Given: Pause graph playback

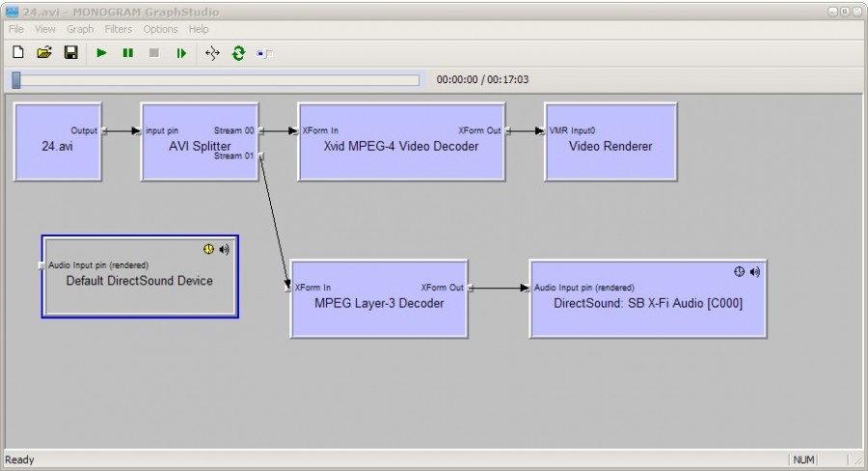Looking at the screenshot, I should [x=127, y=53].
